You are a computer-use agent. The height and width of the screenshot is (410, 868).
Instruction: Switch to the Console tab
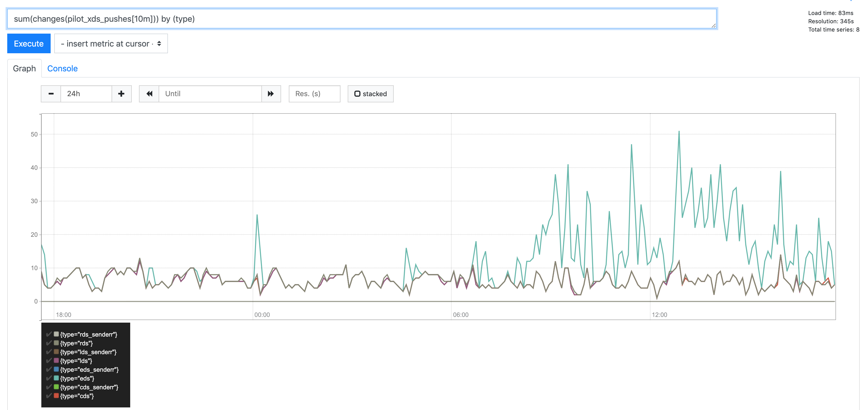[x=62, y=69]
